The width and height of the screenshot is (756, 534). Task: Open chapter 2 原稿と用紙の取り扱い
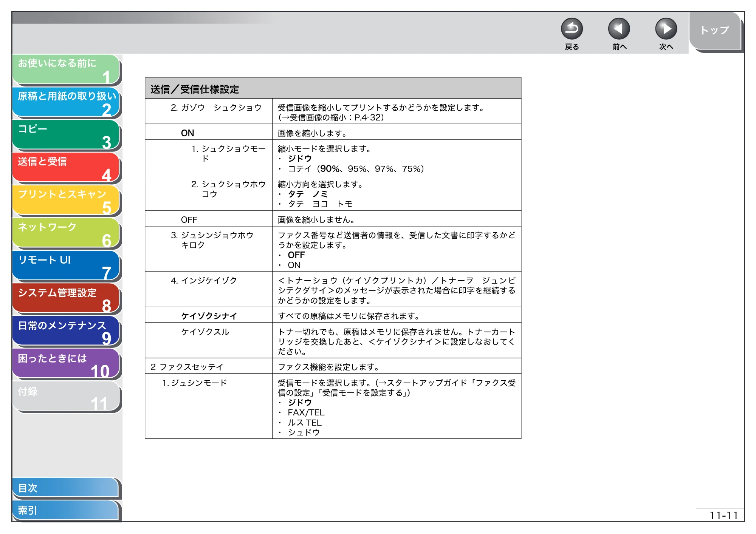coord(66,102)
